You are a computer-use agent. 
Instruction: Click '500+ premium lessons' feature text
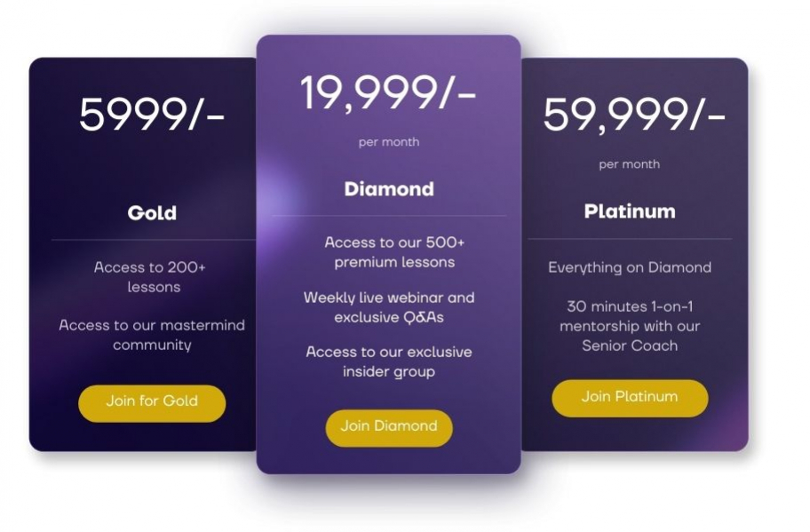coord(394,252)
